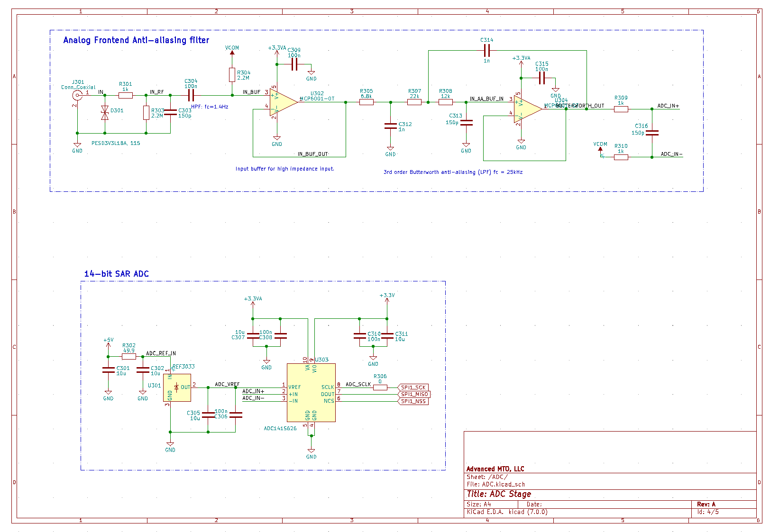Click 'KiCad E.D.A. kicad (7.0.0)' text
Screen dimensions: 770x532
point(507,512)
